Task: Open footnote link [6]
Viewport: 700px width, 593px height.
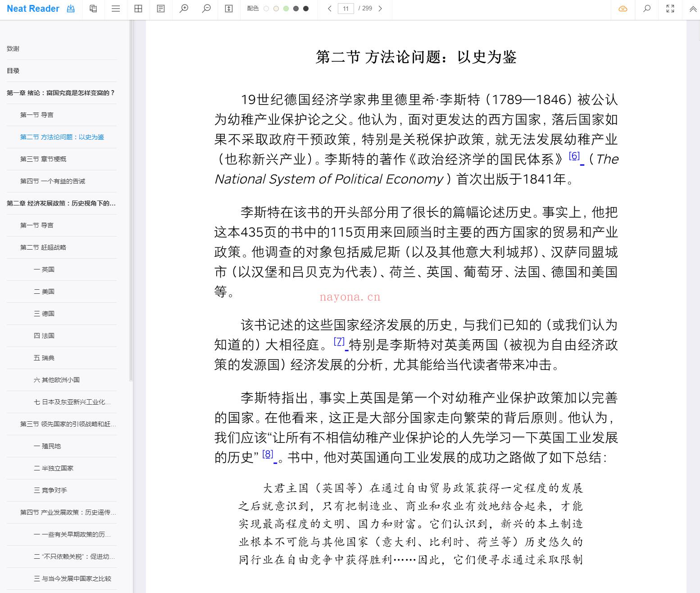Action: coord(574,156)
